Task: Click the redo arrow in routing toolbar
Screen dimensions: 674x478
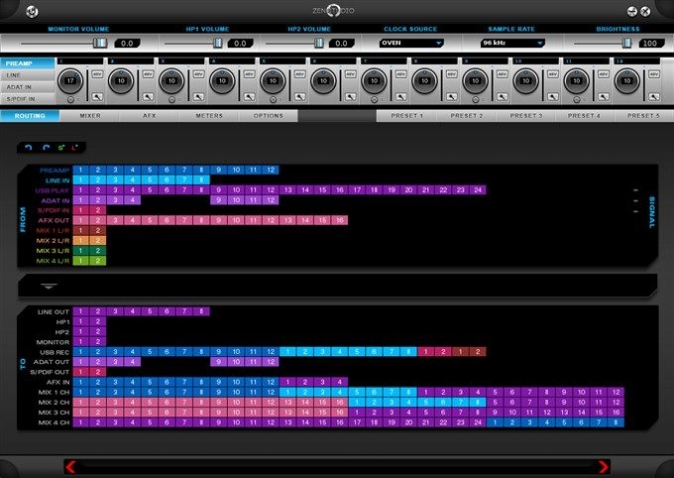Action: click(45, 148)
